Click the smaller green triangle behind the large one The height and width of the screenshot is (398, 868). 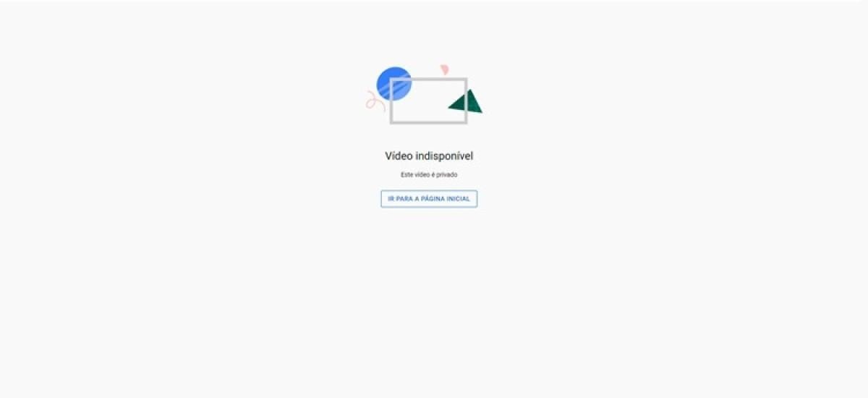(456, 104)
